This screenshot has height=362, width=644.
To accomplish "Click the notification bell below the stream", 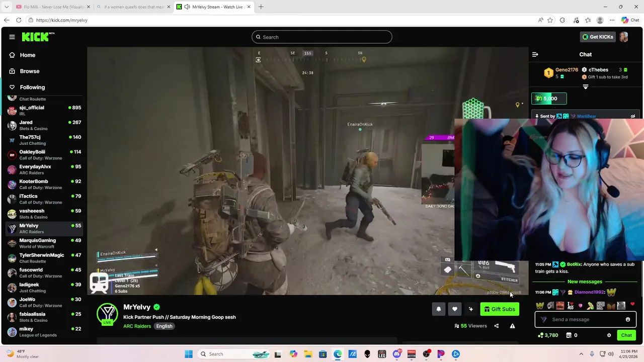I will (x=439, y=309).
